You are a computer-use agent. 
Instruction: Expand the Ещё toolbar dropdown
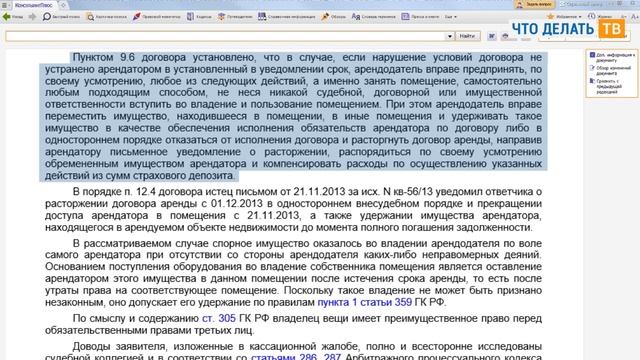click(x=451, y=17)
